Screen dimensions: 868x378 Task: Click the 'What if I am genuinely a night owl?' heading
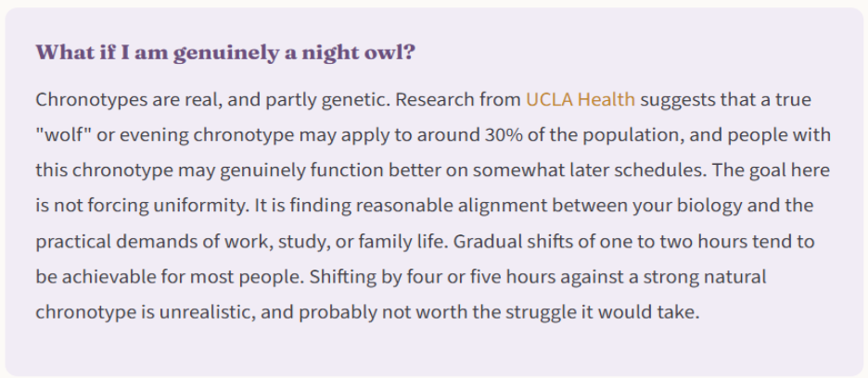tap(225, 53)
